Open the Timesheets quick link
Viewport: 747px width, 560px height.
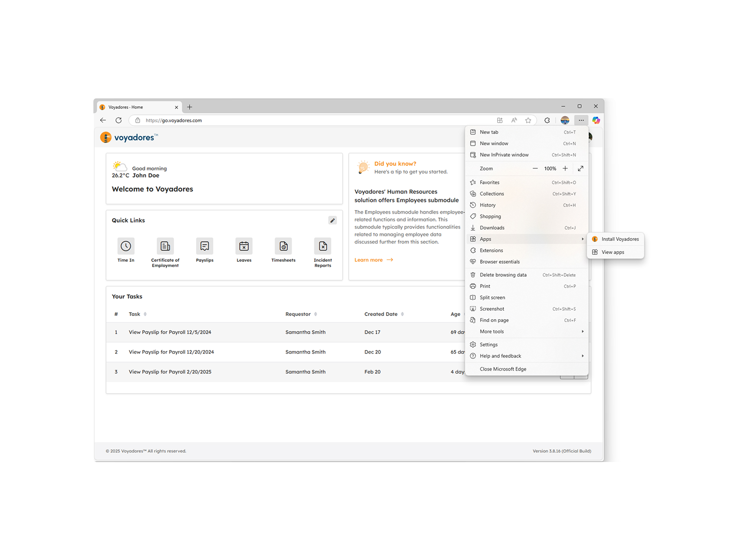(x=283, y=251)
